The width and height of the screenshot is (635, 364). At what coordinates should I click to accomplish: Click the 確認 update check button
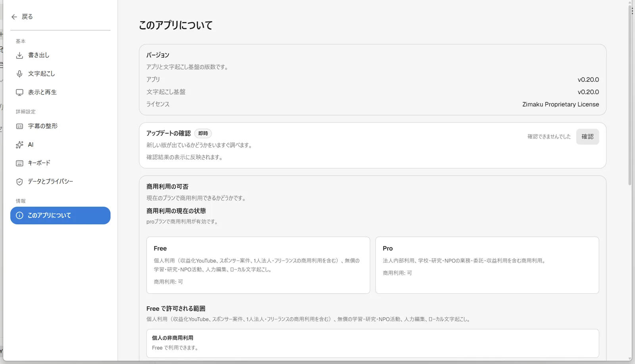coord(587,137)
